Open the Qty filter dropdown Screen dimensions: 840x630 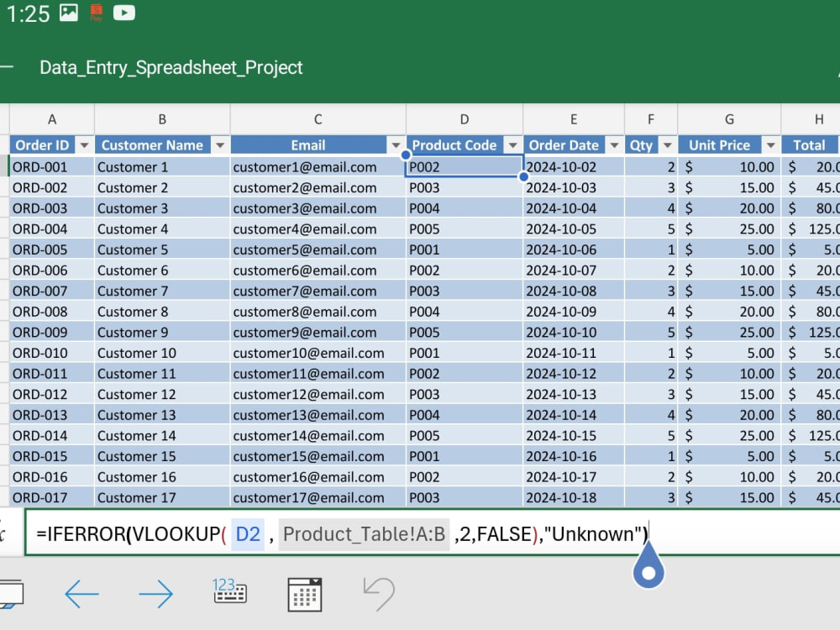(x=667, y=145)
